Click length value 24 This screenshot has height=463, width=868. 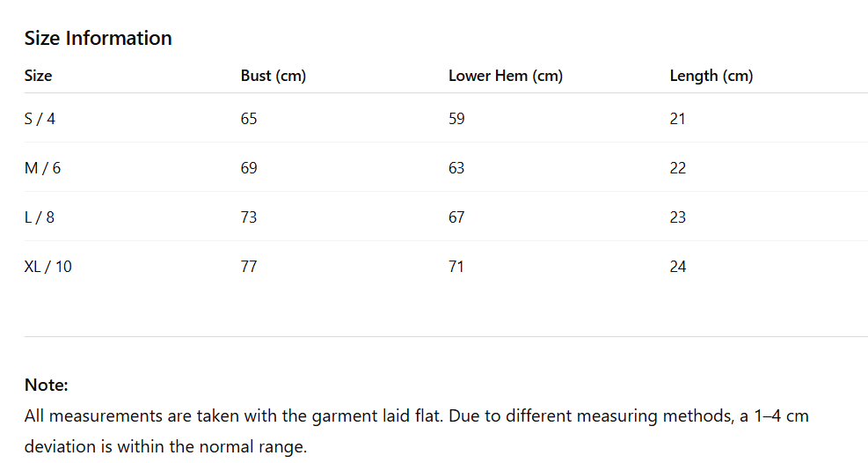pyautogui.click(x=677, y=267)
